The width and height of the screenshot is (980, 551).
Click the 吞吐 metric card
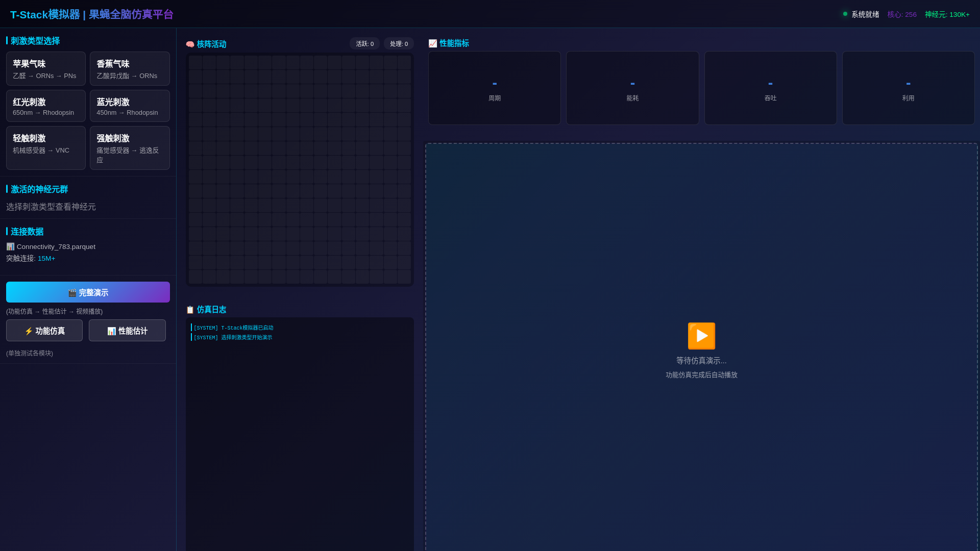[770, 88]
